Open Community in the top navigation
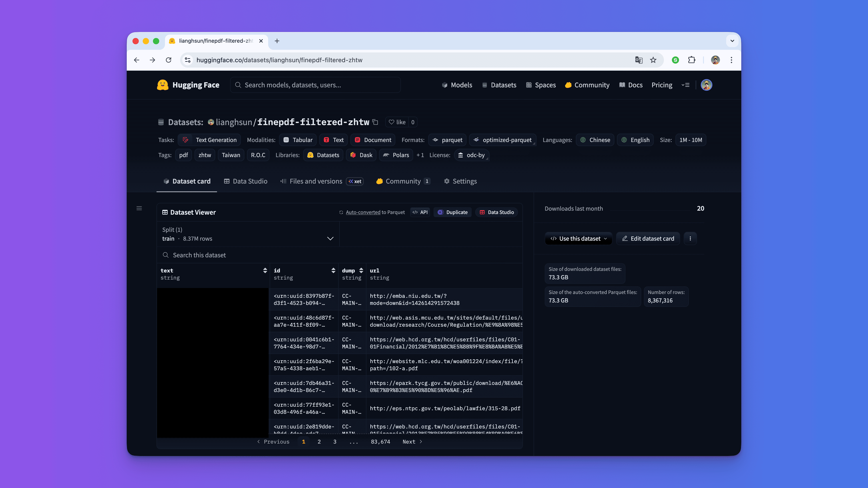868x488 pixels. click(587, 85)
